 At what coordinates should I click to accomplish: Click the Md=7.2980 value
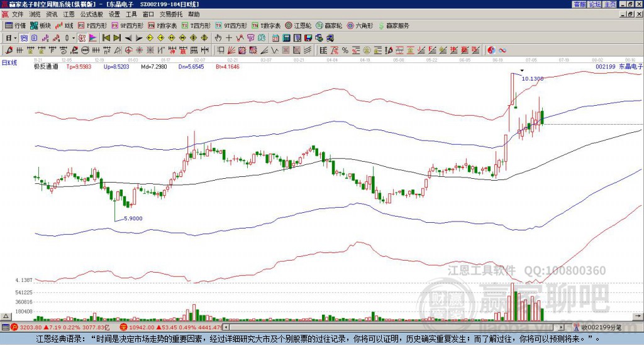(154, 66)
